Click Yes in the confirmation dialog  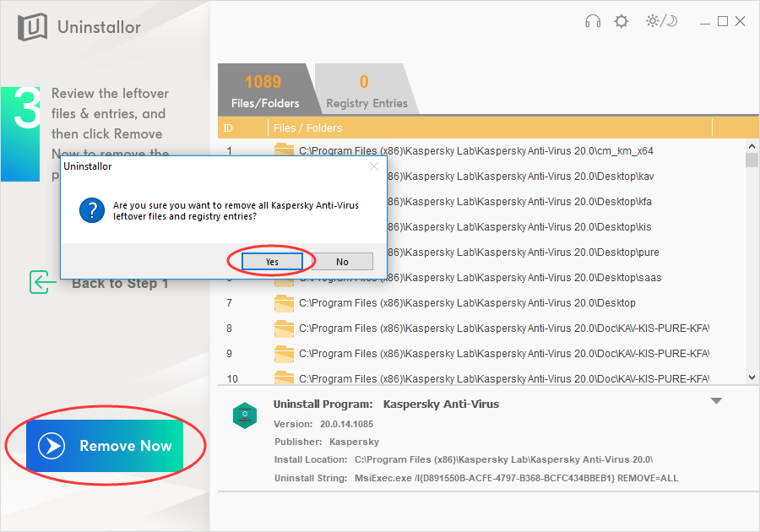(x=272, y=262)
